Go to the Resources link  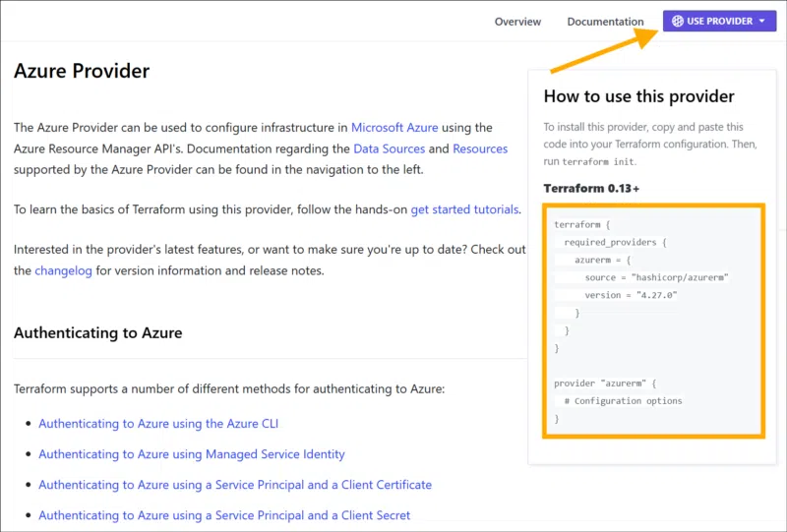pos(480,148)
